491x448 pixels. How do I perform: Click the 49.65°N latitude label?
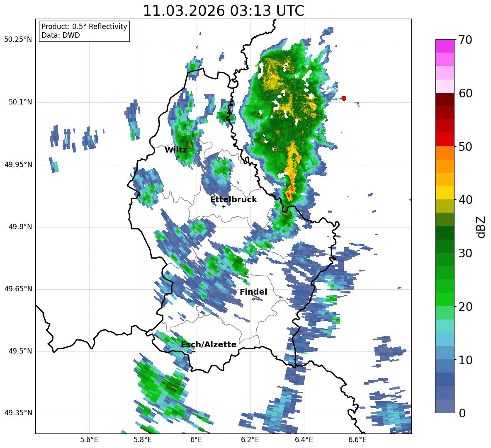[18, 288]
